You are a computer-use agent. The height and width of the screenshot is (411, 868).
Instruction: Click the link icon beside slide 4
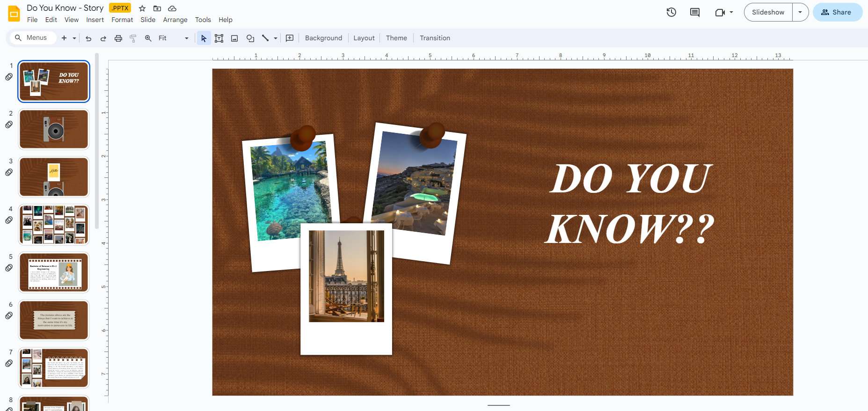pos(9,220)
